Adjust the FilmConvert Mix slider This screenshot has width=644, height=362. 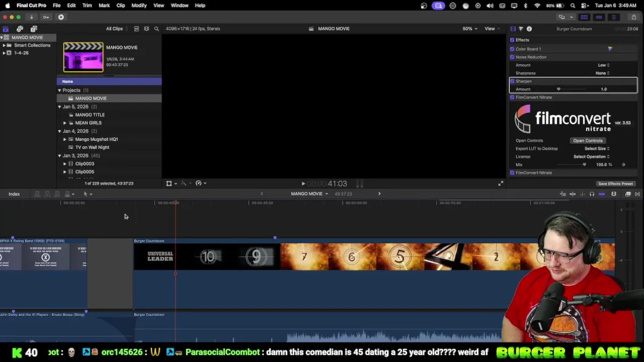[x=584, y=164]
